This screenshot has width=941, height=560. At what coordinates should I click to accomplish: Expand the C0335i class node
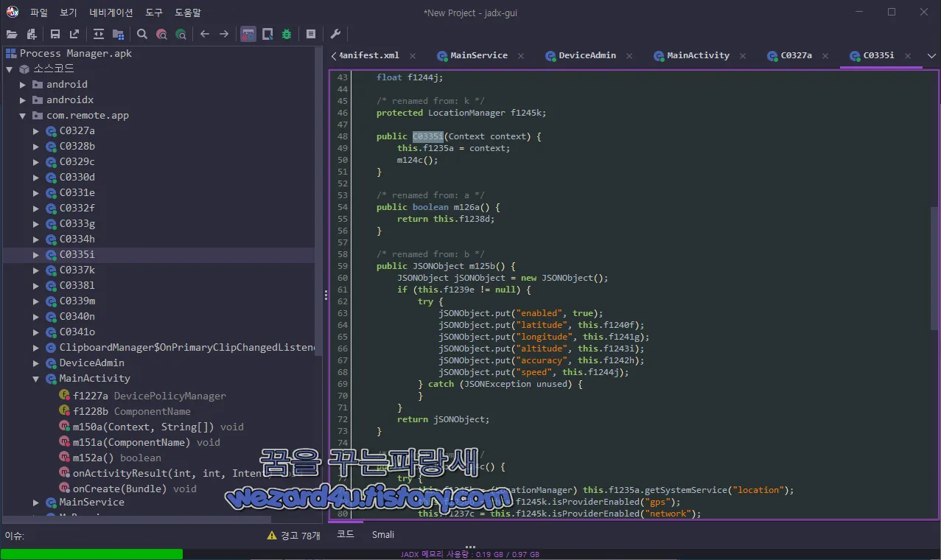[36, 255]
